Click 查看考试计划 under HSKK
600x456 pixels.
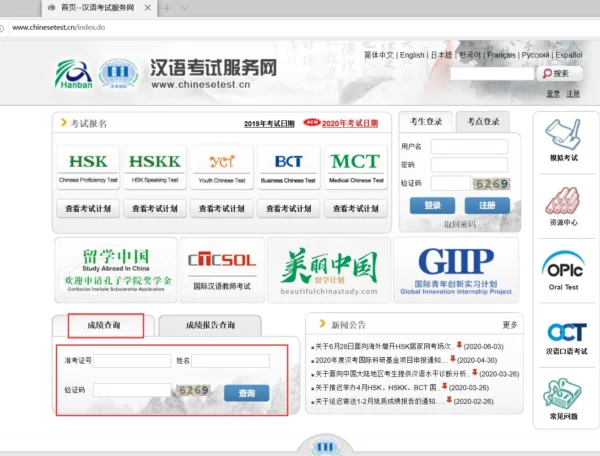click(x=155, y=208)
